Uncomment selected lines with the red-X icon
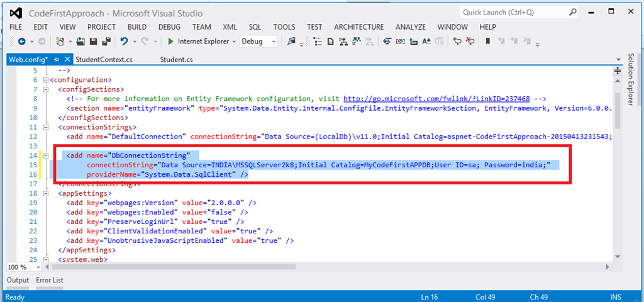The width and height of the screenshot is (644, 302). click(x=470, y=41)
